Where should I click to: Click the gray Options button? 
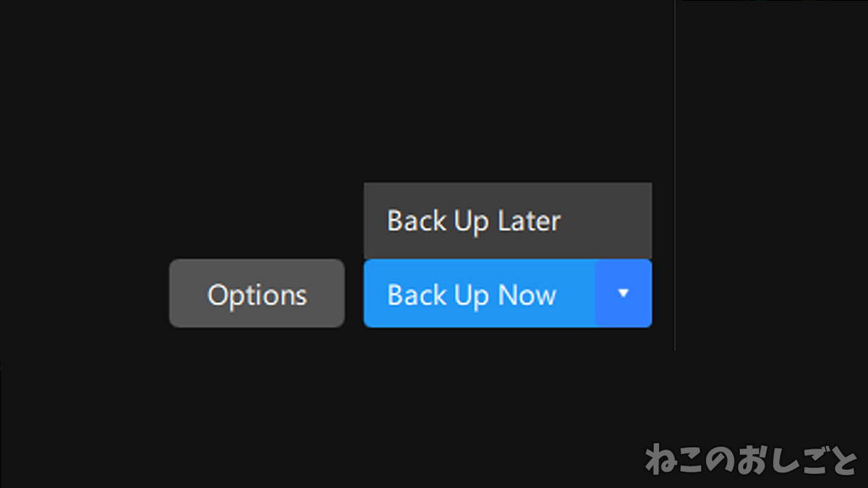click(257, 294)
